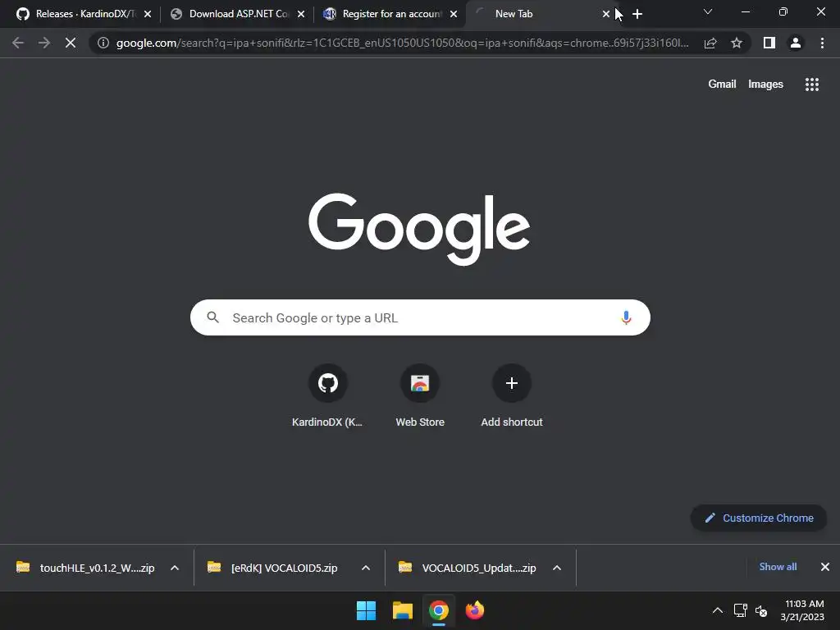Screen dimensions: 840x630
Task: Open File Explorer from taskbar
Action: pos(402,610)
